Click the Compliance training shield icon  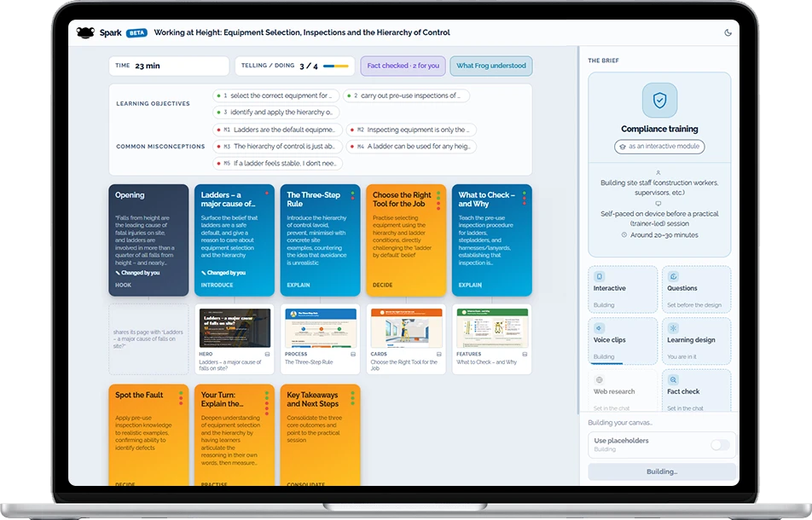point(659,100)
